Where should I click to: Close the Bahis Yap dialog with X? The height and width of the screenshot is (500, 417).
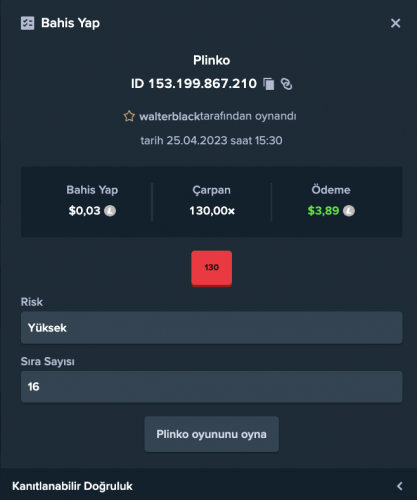point(395,23)
